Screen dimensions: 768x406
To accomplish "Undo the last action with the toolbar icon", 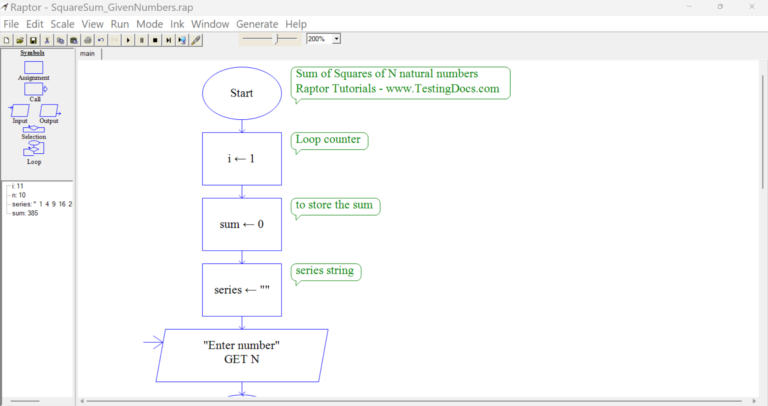I will click(101, 40).
